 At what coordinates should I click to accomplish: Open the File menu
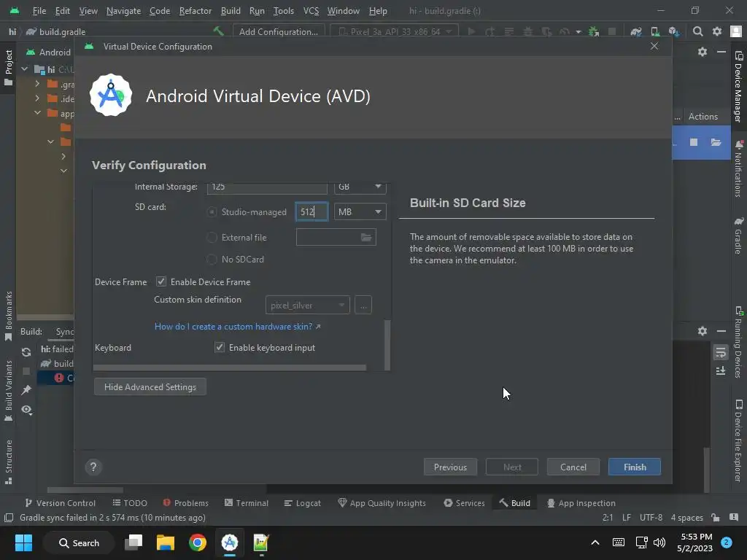[x=39, y=10]
